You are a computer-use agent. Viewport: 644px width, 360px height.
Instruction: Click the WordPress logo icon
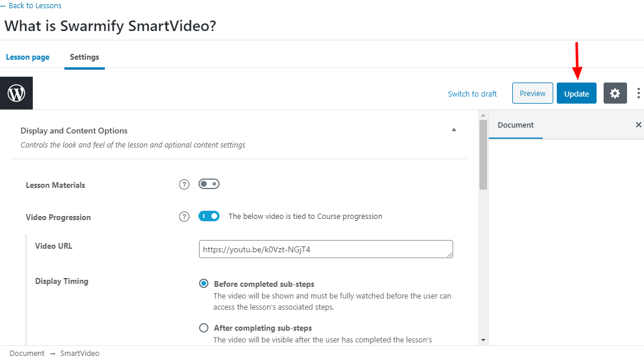16,93
